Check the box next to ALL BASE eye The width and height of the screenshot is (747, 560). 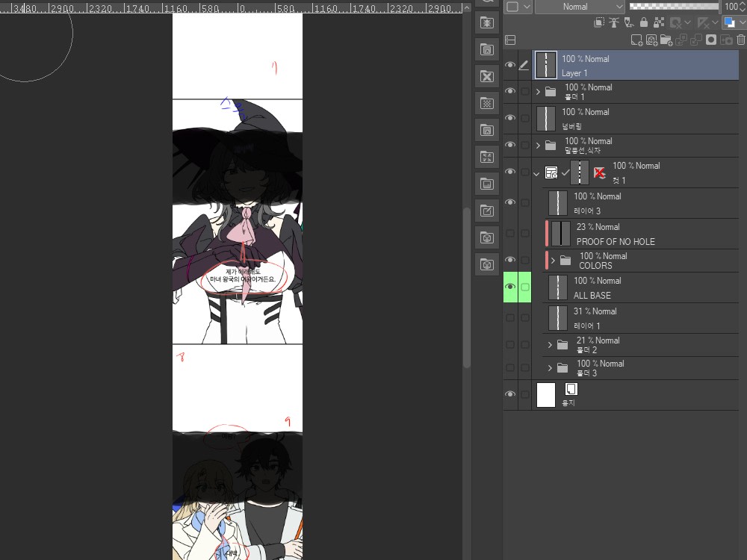(x=525, y=287)
